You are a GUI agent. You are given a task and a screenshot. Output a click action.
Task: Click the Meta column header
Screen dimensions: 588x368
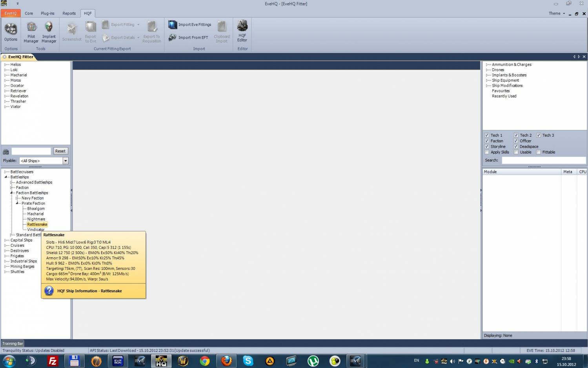pos(569,172)
